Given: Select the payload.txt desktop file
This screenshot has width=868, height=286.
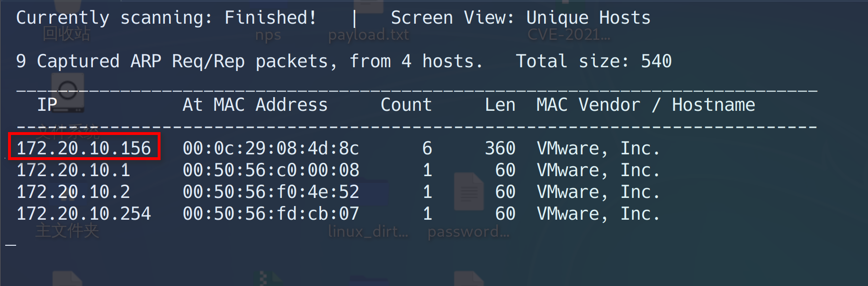Looking at the screenshot, I should (368, 35).
